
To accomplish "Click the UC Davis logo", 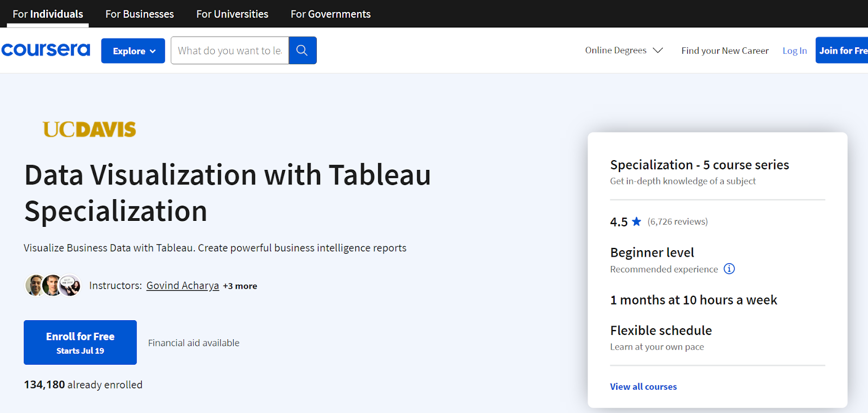I will point(90,129).
